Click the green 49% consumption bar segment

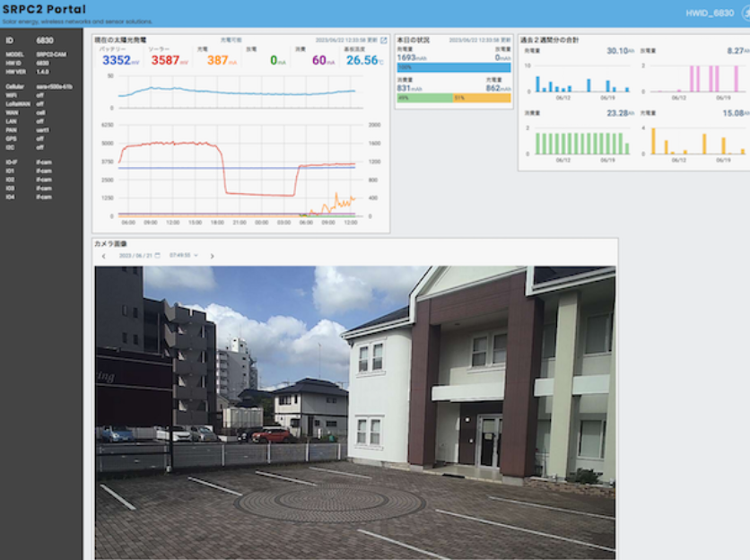pos(424,98)
